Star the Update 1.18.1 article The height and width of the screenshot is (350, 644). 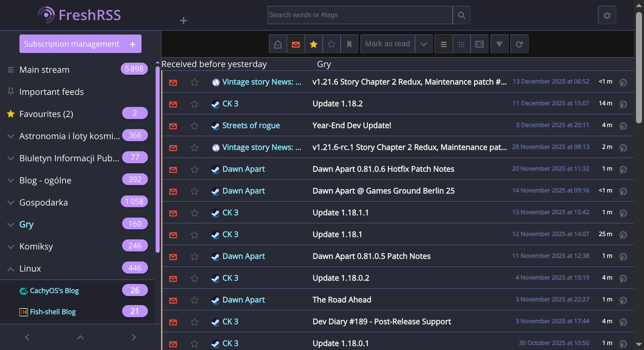[195, 235]
